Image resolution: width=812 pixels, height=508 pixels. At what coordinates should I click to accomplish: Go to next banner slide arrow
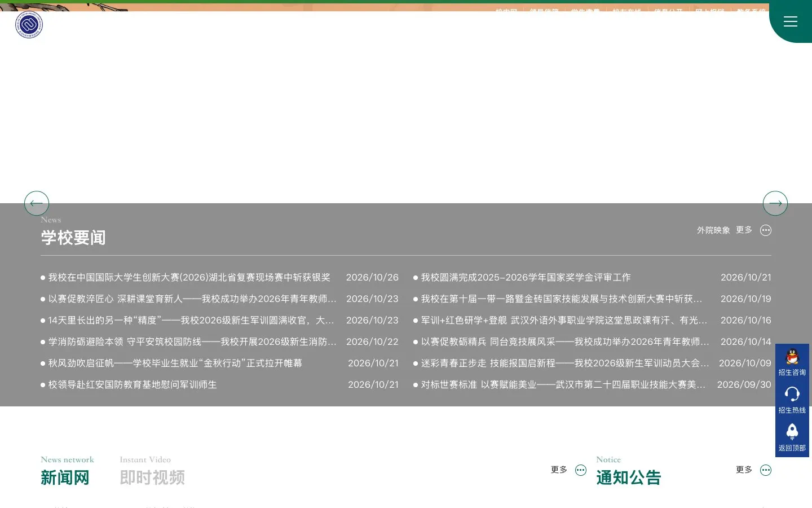point(775,203)
